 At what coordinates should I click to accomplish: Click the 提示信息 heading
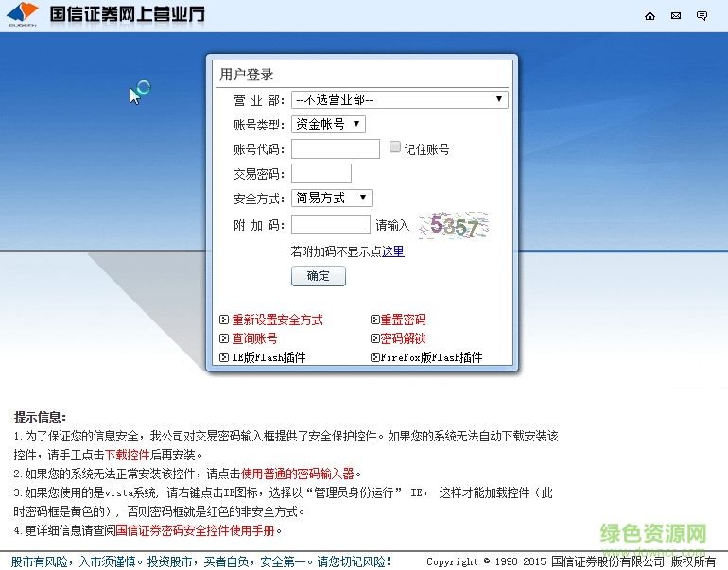40,417
